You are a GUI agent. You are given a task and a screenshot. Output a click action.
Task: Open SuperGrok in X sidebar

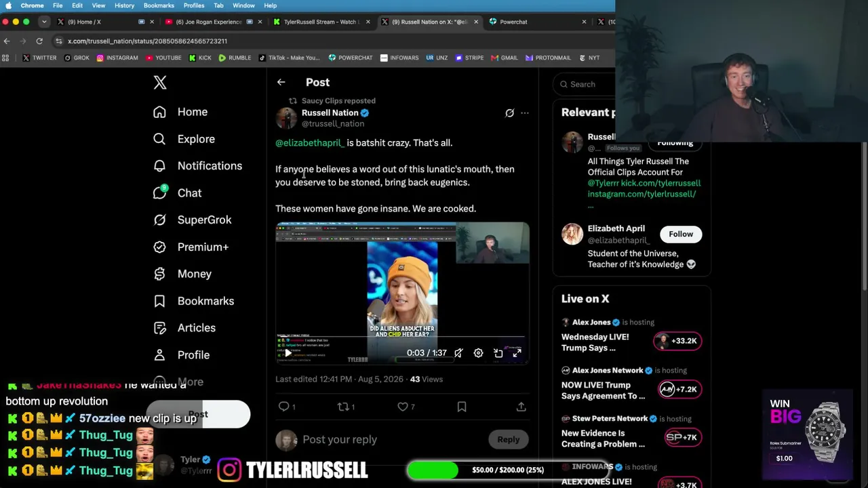(192, 220)
